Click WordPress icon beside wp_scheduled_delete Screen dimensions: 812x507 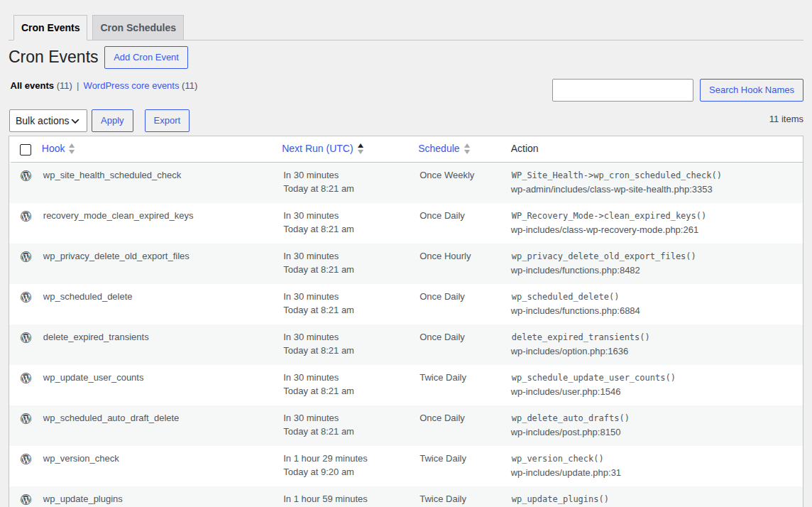click(x=26, y=297)
